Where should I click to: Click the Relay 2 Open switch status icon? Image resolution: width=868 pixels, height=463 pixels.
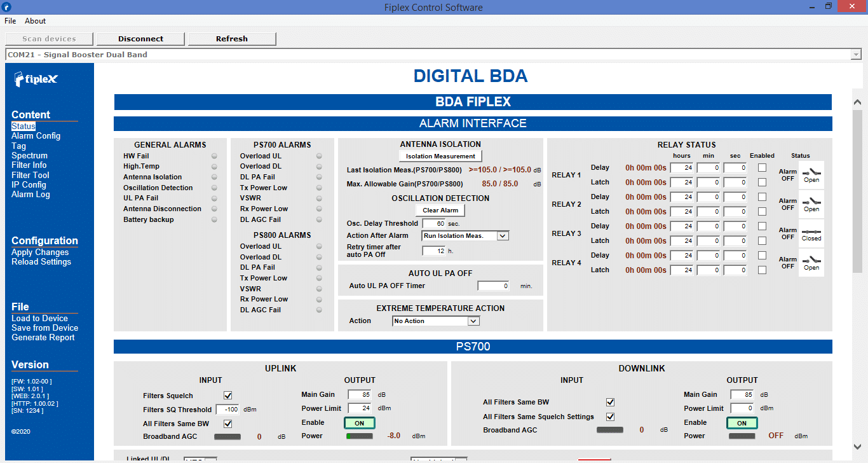pyautogui.click(x=811, y=204)
